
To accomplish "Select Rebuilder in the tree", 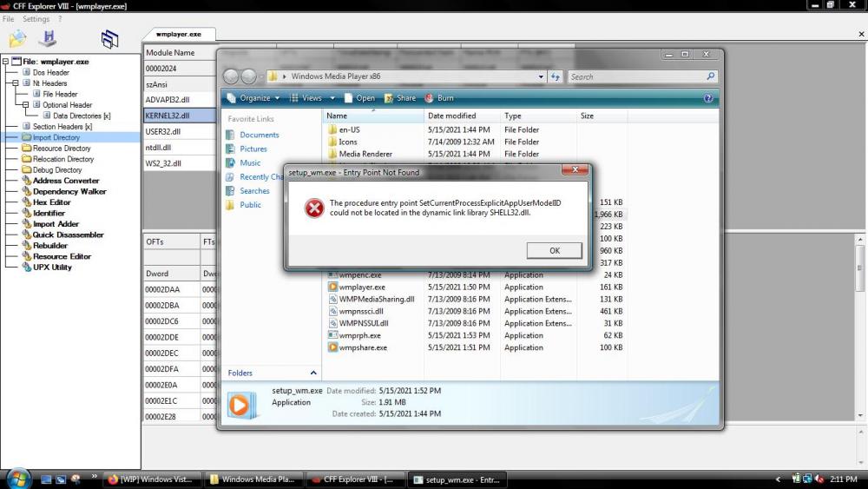I will (x=49, y=245).
